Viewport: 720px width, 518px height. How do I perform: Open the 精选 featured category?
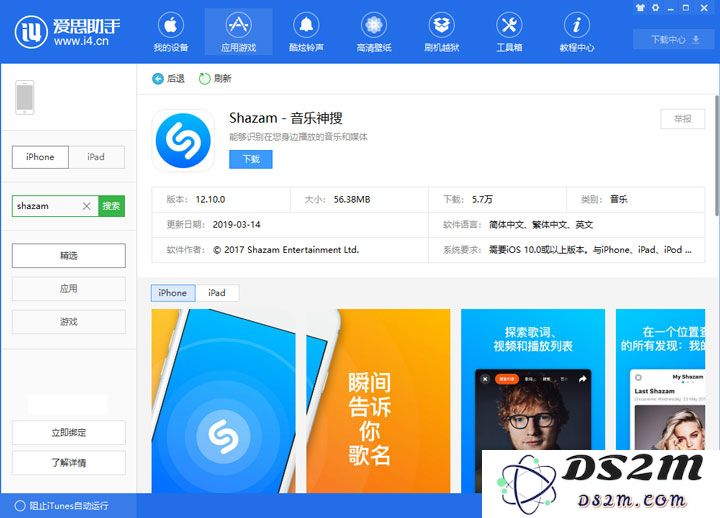point(68,255)
